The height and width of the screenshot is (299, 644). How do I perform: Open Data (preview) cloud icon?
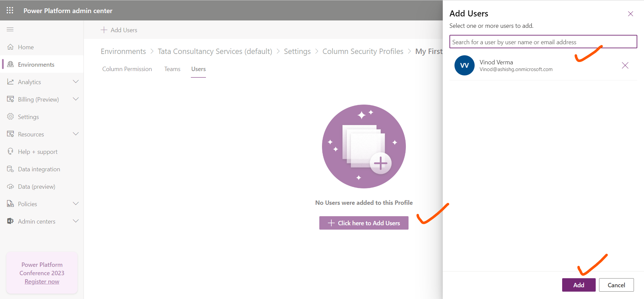tap(10, 186)
